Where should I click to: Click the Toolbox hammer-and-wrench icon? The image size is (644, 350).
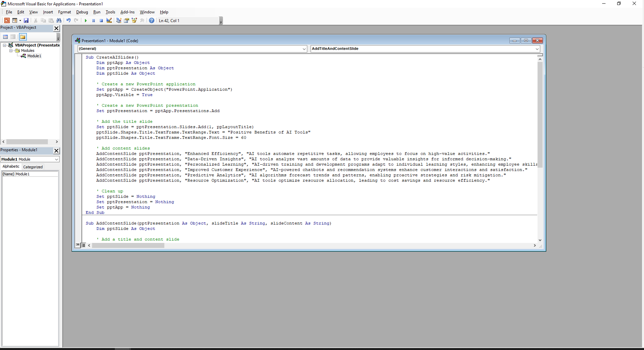tap(142, 20)
